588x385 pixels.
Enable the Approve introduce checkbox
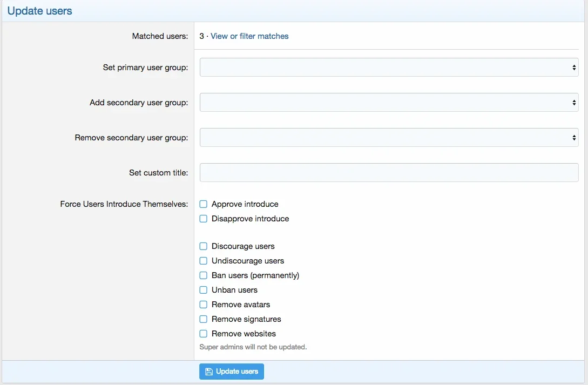[x=204, y=204]
